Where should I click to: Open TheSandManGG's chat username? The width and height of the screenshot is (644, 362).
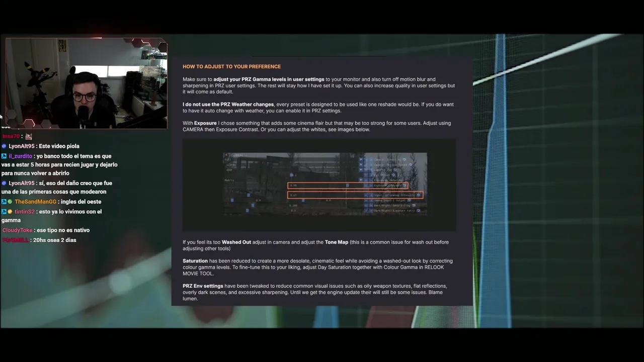(35, 202)
